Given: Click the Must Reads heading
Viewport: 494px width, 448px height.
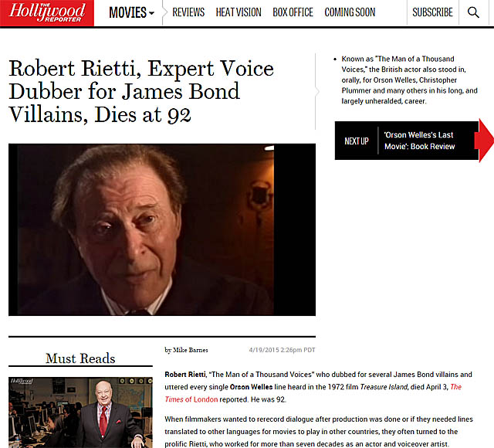Looking at the screenshot, I should click(x=80, y=358).
